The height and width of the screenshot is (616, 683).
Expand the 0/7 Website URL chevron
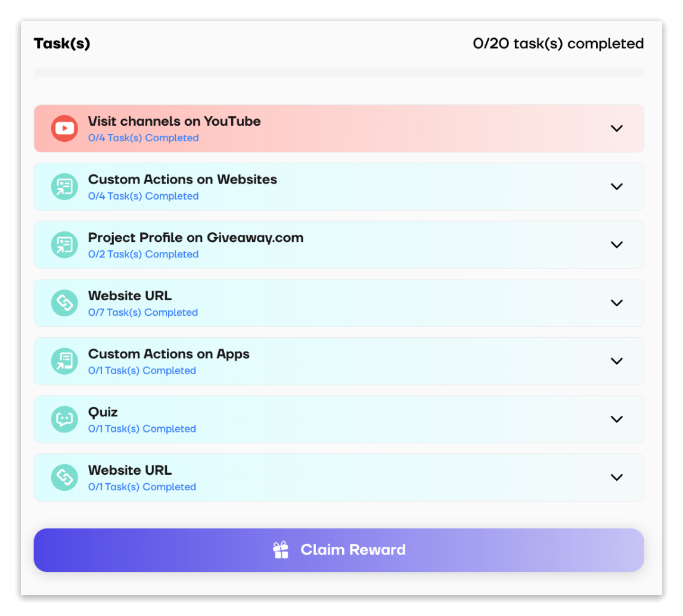pyautogui.click(x=617, y=303)
